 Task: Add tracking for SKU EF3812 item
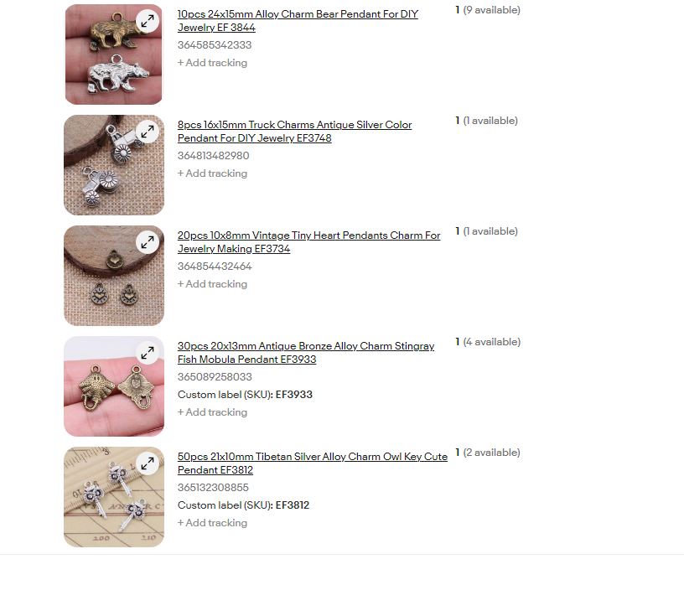212,523
